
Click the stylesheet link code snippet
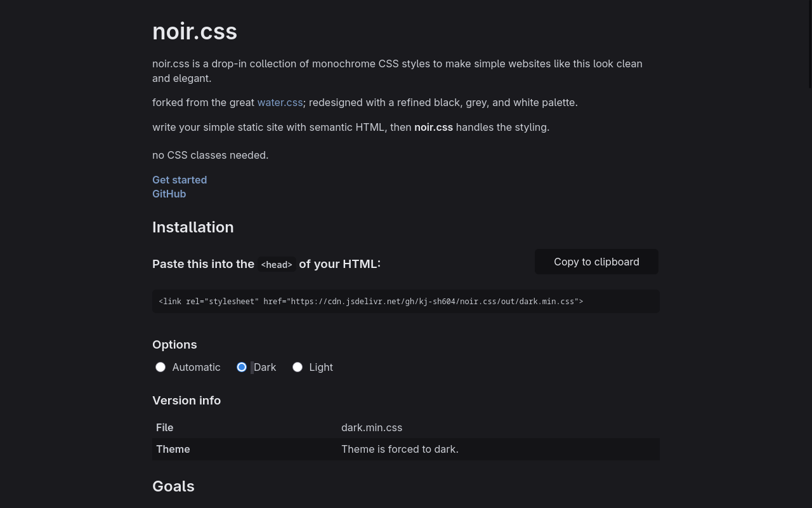(x=370, y=301)
